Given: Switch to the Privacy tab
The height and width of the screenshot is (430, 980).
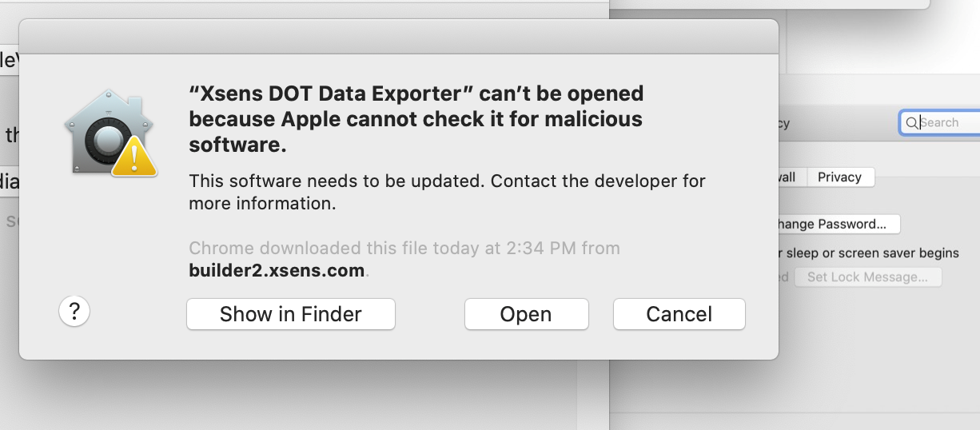Looking at the screenshot, I should click(x=839, y=177).
